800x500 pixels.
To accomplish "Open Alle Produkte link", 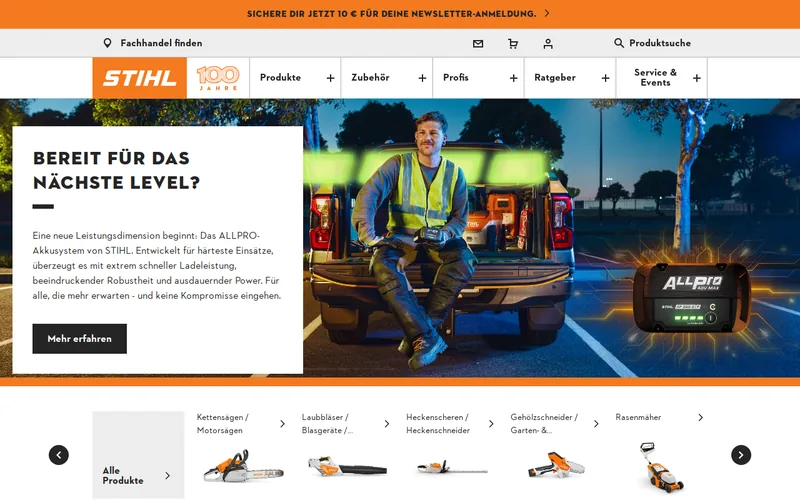I will tap(122, 476).
